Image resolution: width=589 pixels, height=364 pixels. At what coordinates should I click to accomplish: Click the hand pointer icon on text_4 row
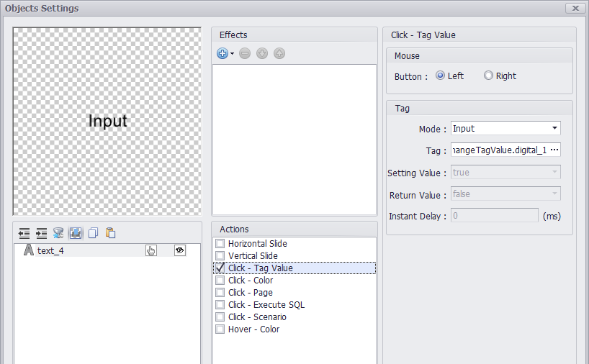tap(151, 250)
